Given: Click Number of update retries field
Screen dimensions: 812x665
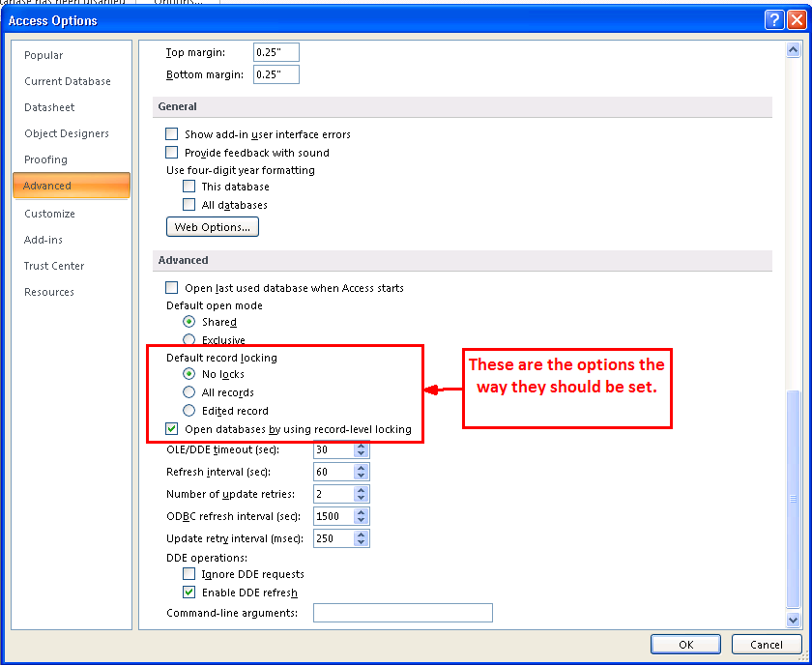Looking at the screenshot, I should coord(333,494).
